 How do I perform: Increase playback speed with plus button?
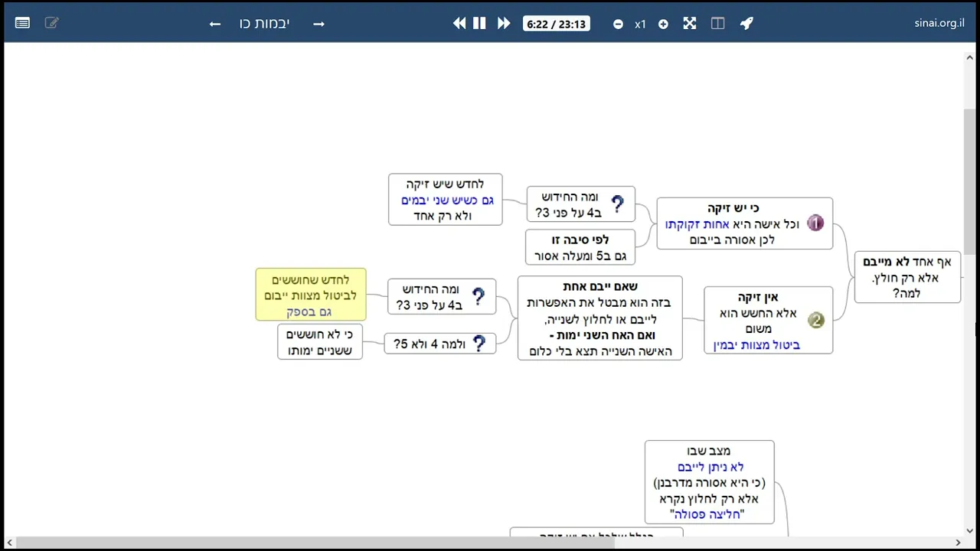[663, 24]
